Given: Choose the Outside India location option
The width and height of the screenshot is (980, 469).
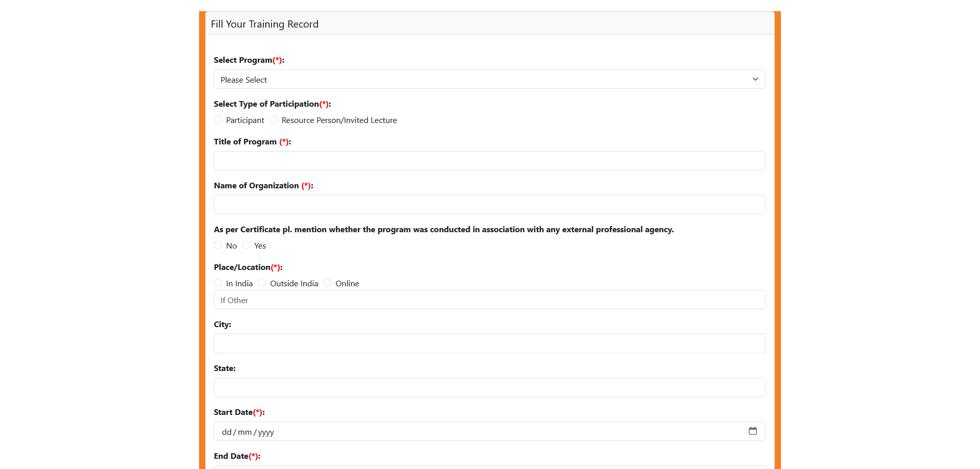Looking at the screenshot, I should [x=262, y=283].
